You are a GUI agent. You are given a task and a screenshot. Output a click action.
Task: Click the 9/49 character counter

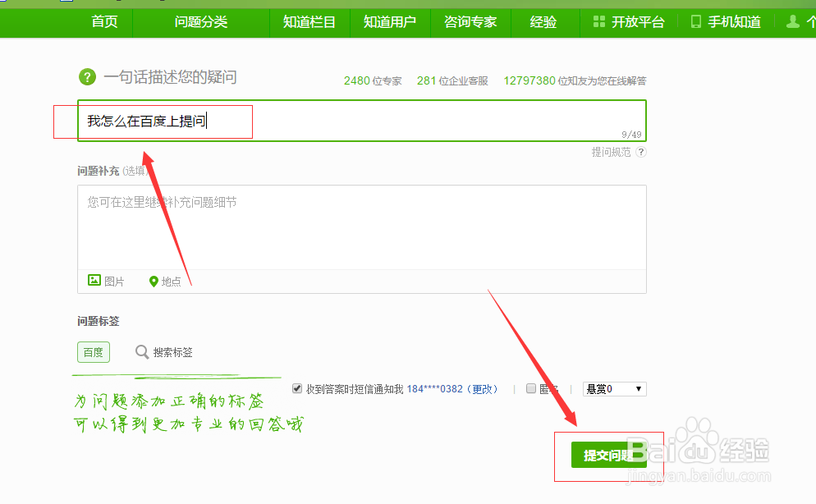coord(631,135)
